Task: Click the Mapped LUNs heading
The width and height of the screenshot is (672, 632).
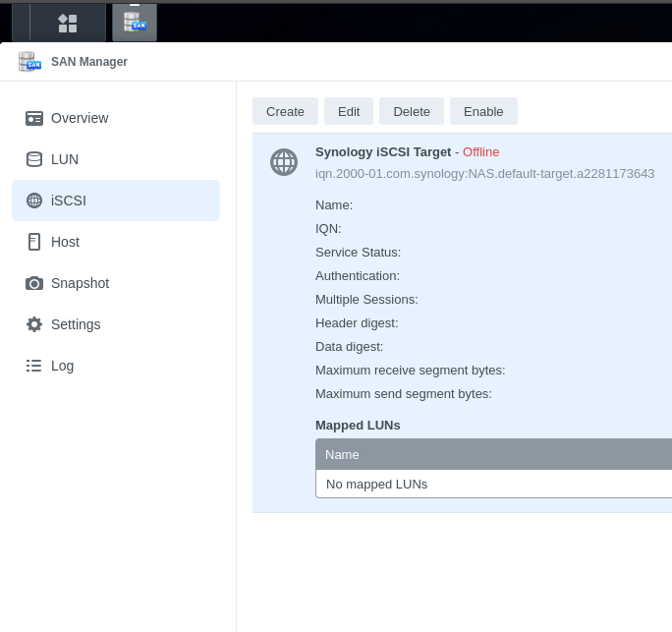Action: click(358, 426)
